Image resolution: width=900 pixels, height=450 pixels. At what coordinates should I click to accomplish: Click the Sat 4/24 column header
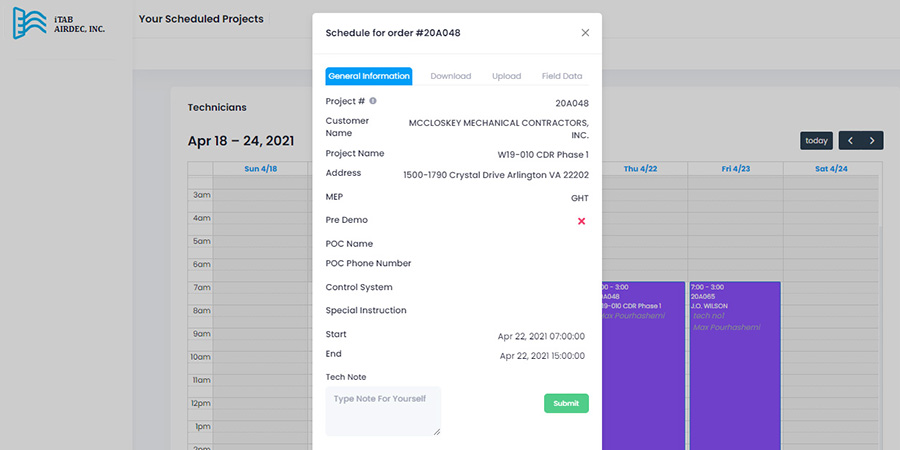[x=831, y=169]
